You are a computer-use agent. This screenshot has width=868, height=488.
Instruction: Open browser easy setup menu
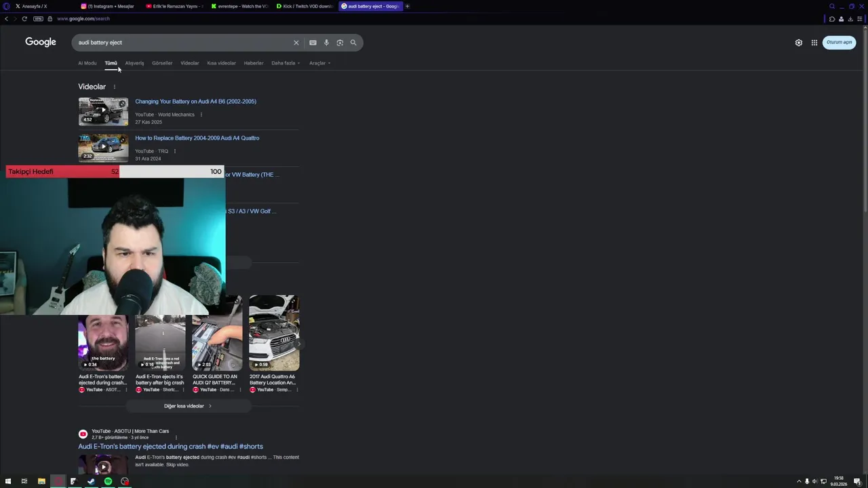[x=860, y=19]
